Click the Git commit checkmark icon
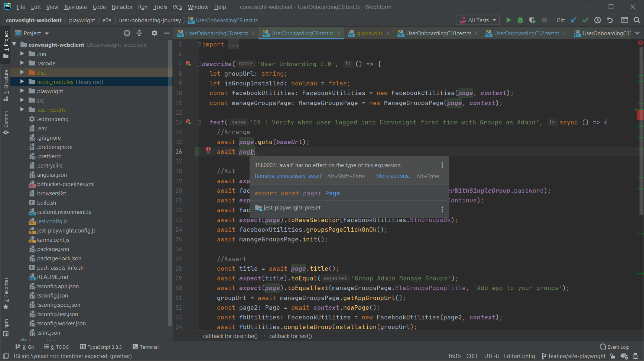 tap(585, 20)
